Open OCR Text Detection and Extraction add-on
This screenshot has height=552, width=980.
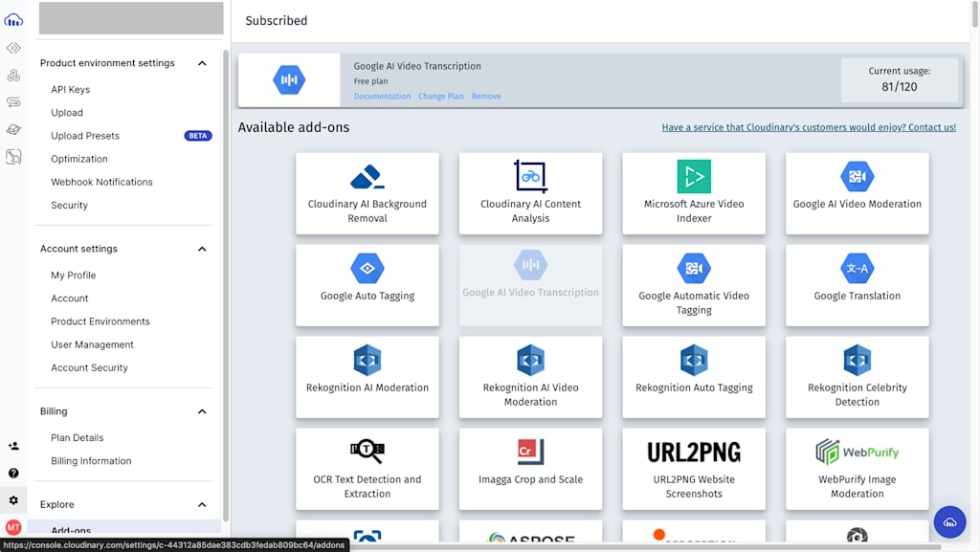pos(367,469)
